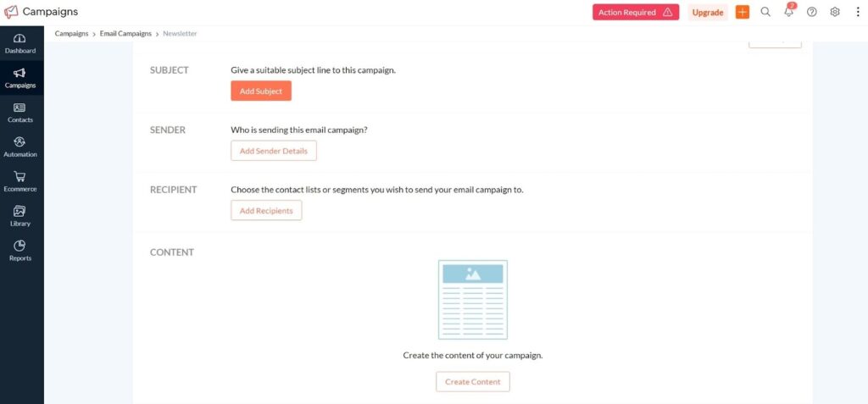Open the Library sidebar icon
868x404 pixels.
point(20,212)
